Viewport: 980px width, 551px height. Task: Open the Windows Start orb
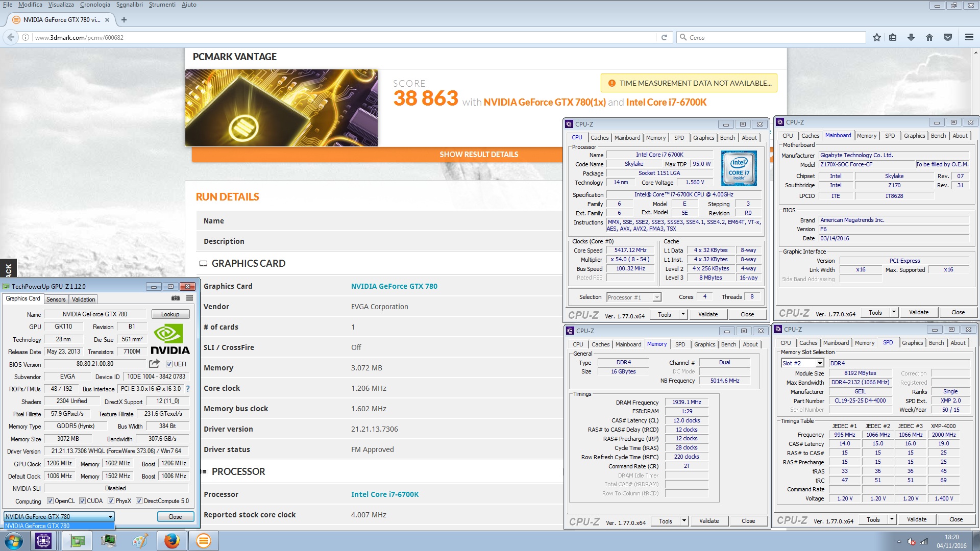(x=14, y=541)
